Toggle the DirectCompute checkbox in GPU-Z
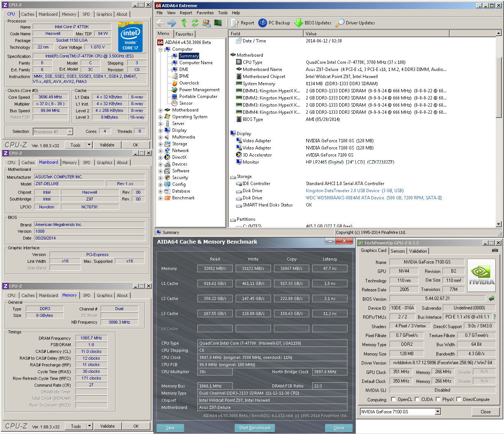The image size is (504, 434). pyautogui.click(x=459, y=399)
